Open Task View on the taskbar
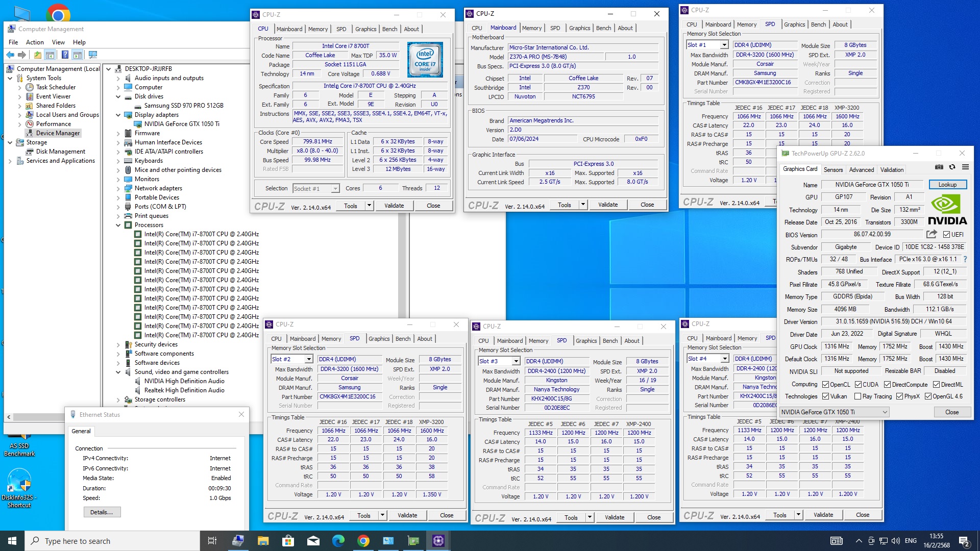This screenshot has height=551, width=980. pos(212,541)
